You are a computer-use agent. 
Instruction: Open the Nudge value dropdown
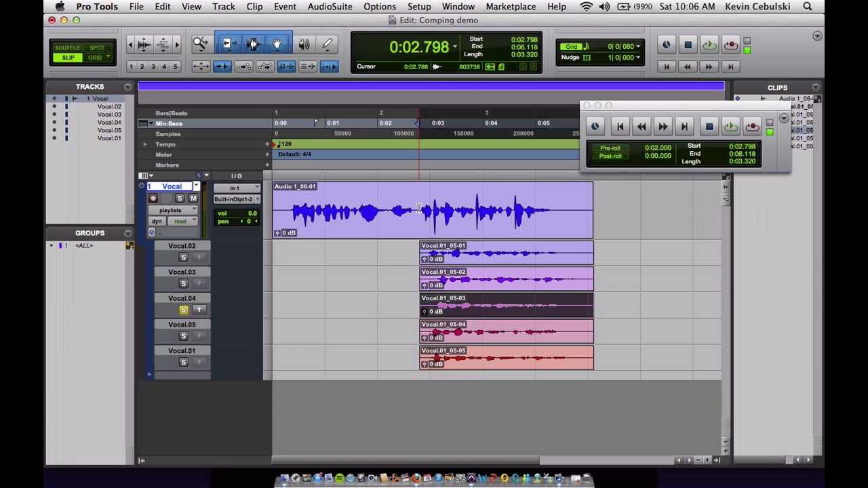coord(638,58)
